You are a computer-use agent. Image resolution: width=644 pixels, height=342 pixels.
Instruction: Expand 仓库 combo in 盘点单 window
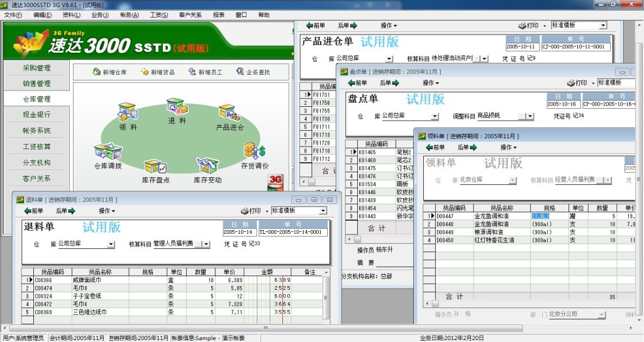pyautogui.click(x=435, y=116)
